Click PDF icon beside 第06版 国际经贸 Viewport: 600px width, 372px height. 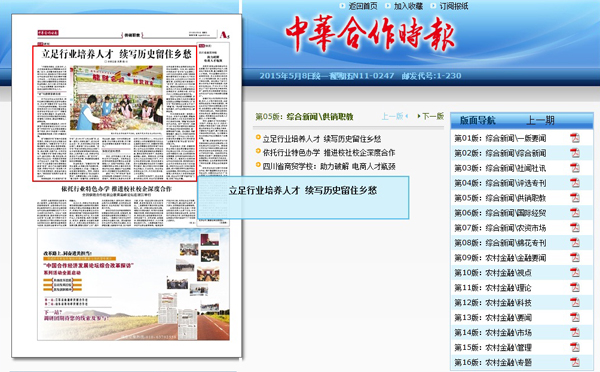(575, 213)
